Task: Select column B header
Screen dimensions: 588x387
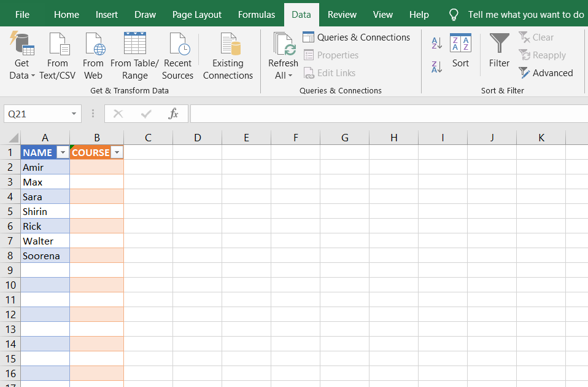Action: point(97,138)
